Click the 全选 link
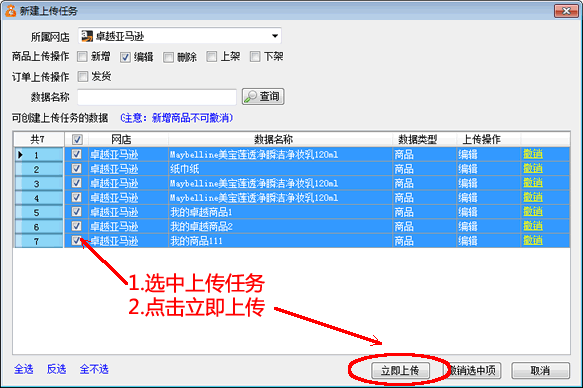The width and height of the screenshot is (583, 388). 24,369
